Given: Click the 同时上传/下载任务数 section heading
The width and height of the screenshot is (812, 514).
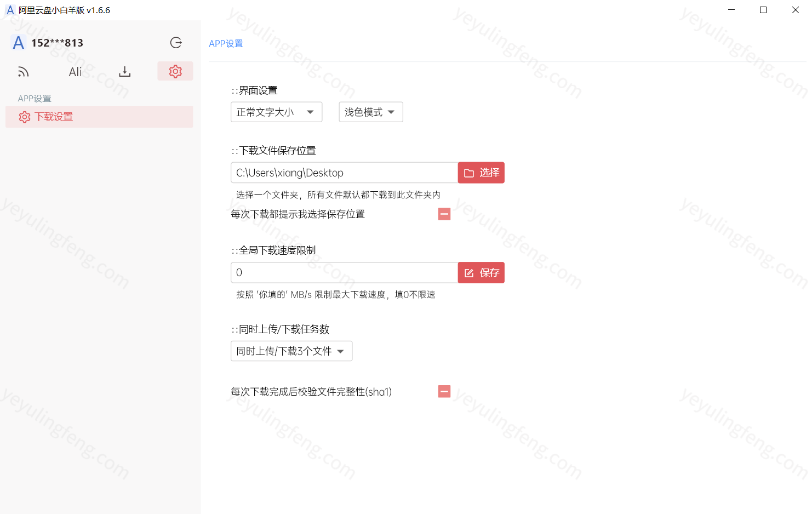Looking at the screenshot, I should coord(280,329).
